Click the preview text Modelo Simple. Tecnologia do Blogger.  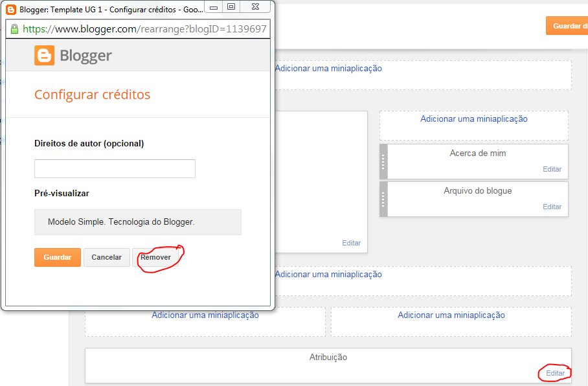pyautogui.click(x=121, y=222)
